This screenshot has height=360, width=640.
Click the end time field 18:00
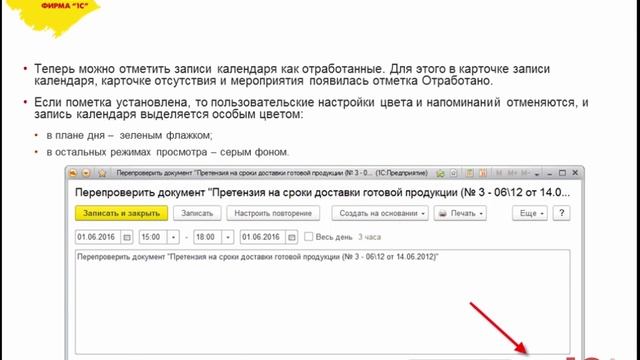[208, 237]
